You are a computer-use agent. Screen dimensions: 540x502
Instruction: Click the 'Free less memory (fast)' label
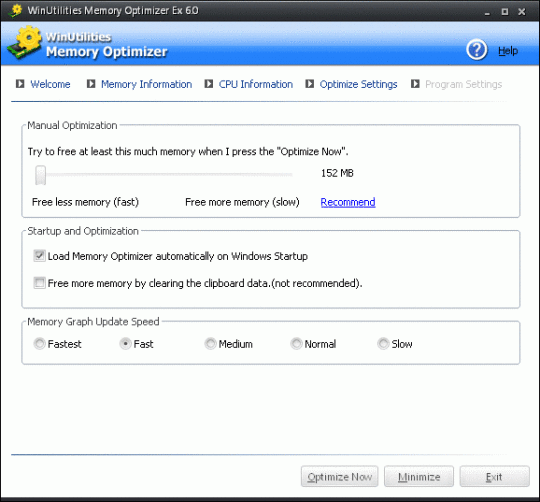coord(85,202)
